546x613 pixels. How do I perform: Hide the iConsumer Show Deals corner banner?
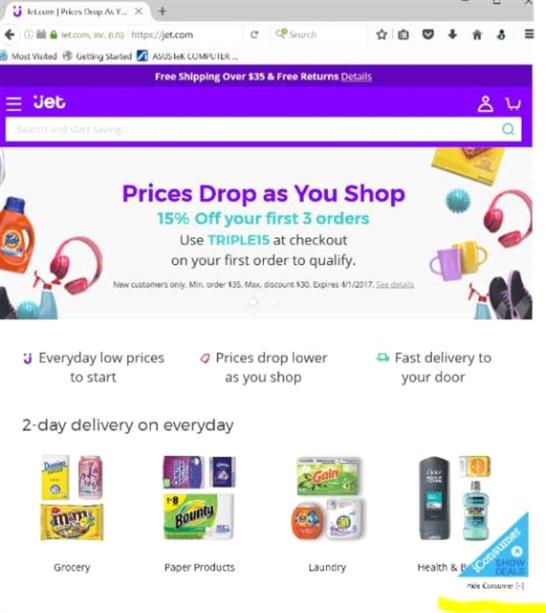[495, 586]
